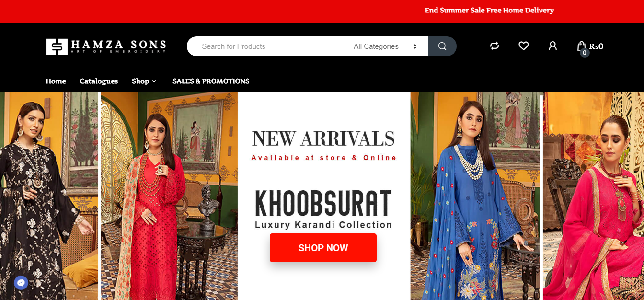
Task: Click the cart total Rs0 text
Action: point(596,46)
